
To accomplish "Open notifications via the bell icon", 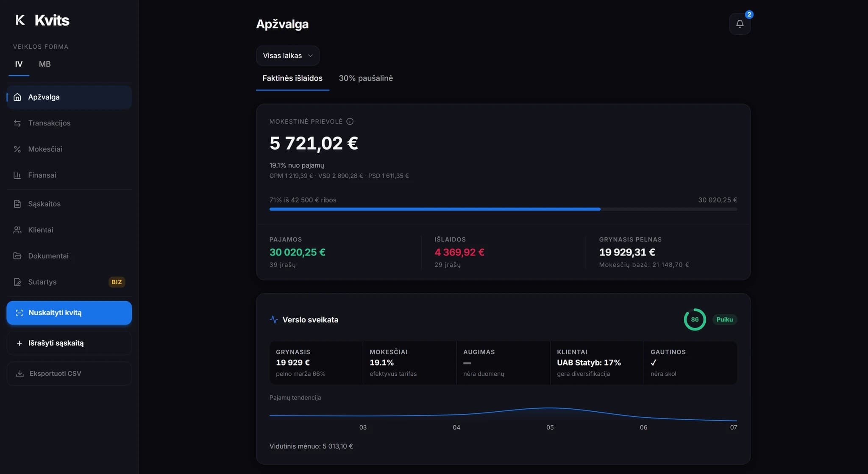I will 740,24.
